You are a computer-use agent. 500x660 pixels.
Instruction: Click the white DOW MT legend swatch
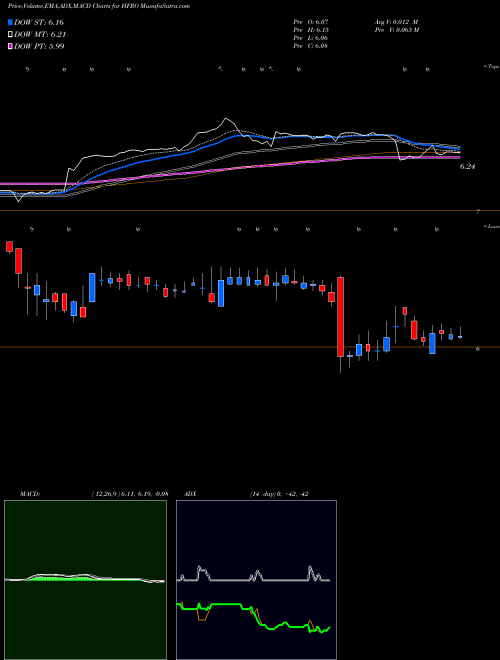(x=11, y=35)
